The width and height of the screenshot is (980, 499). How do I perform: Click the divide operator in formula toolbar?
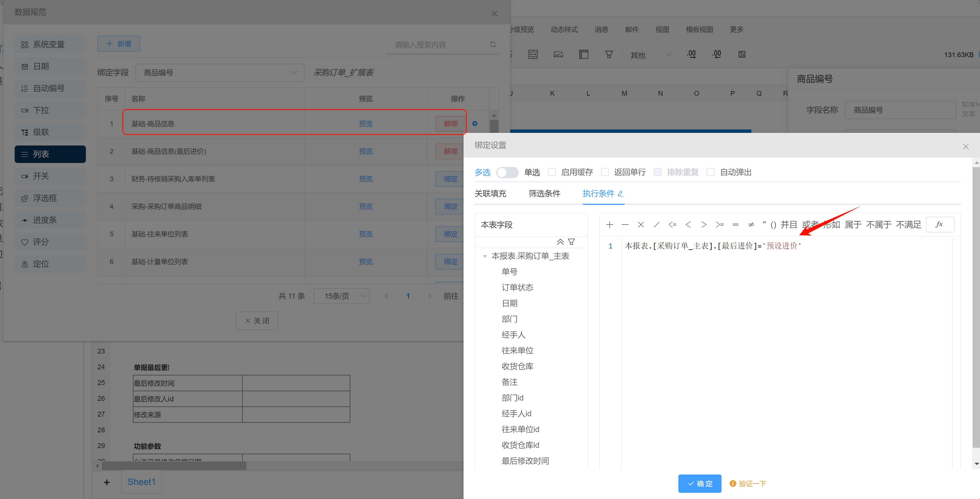(657, 225)
